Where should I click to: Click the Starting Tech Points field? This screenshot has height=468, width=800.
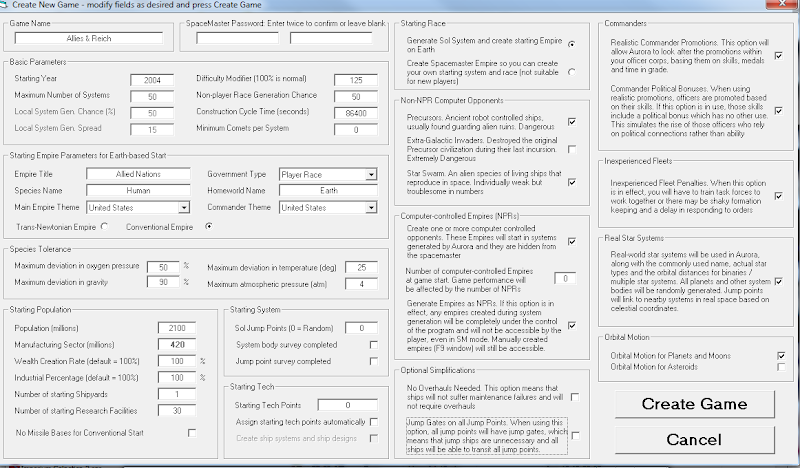click(347, 405)
